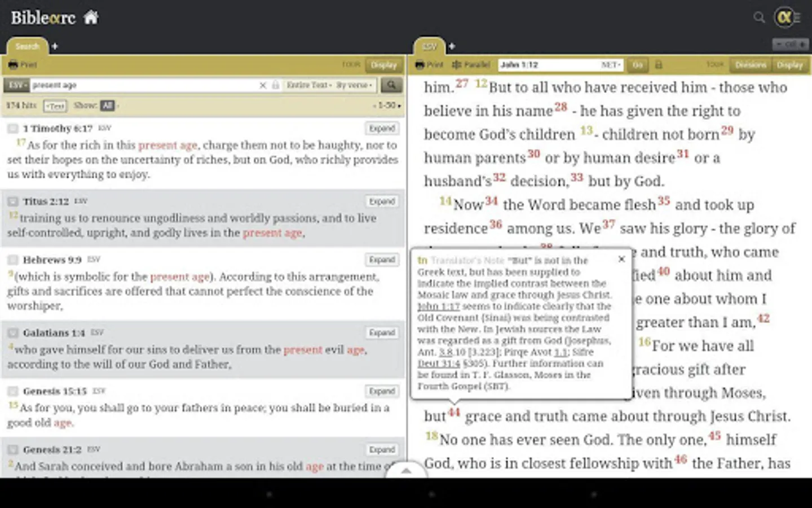Click the 'Hebrews 9:9' result heading

coord(52,260)
